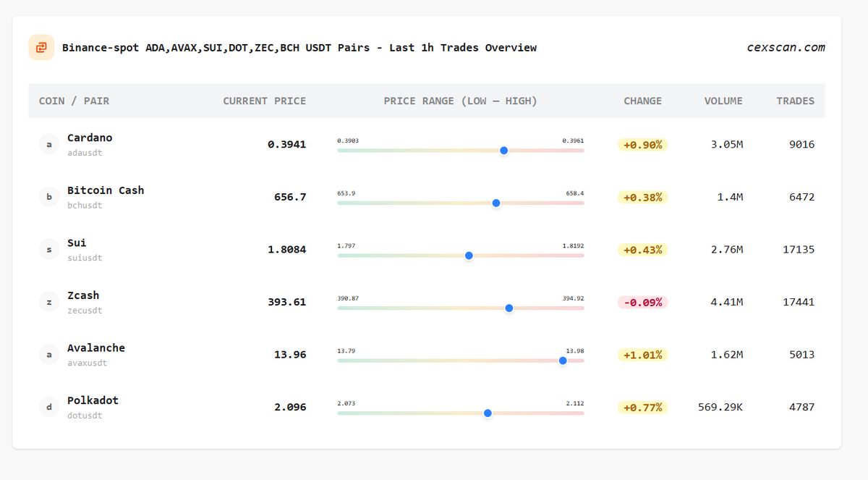Expand the COIN / PAIR column header
The image size is (868, 480).
(74, 101)
